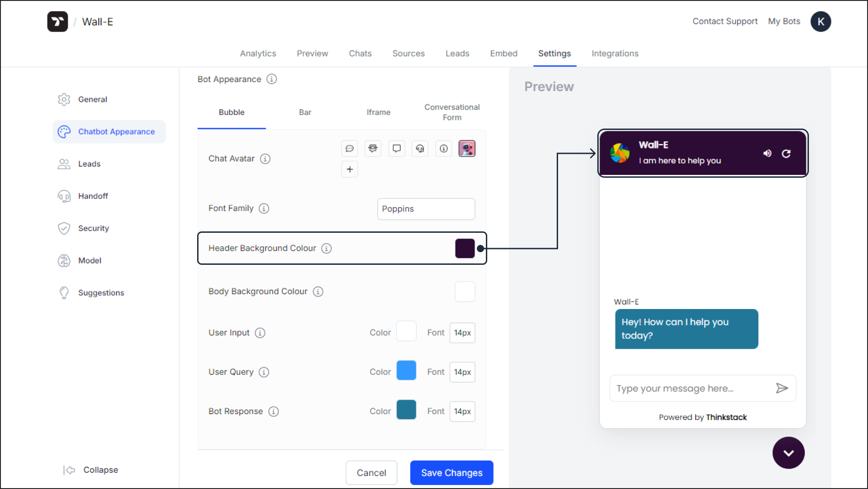Select the headphone avatar icon
868x489 pixels.
(x=419, y=148)
